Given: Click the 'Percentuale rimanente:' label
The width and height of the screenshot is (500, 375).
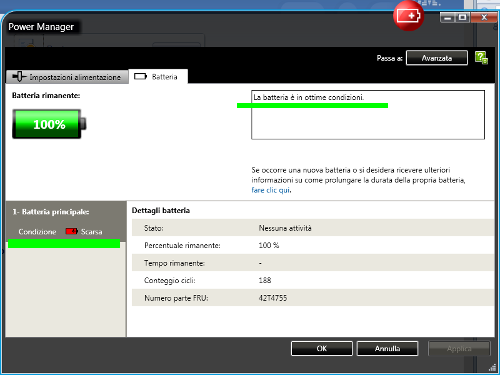Looking at the screenshot, I should 182,245.
